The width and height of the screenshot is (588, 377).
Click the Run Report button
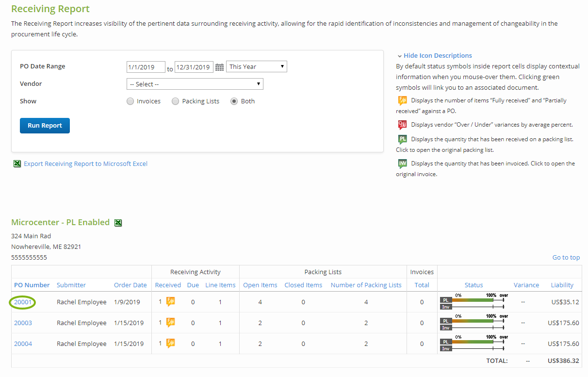(45, 126)
